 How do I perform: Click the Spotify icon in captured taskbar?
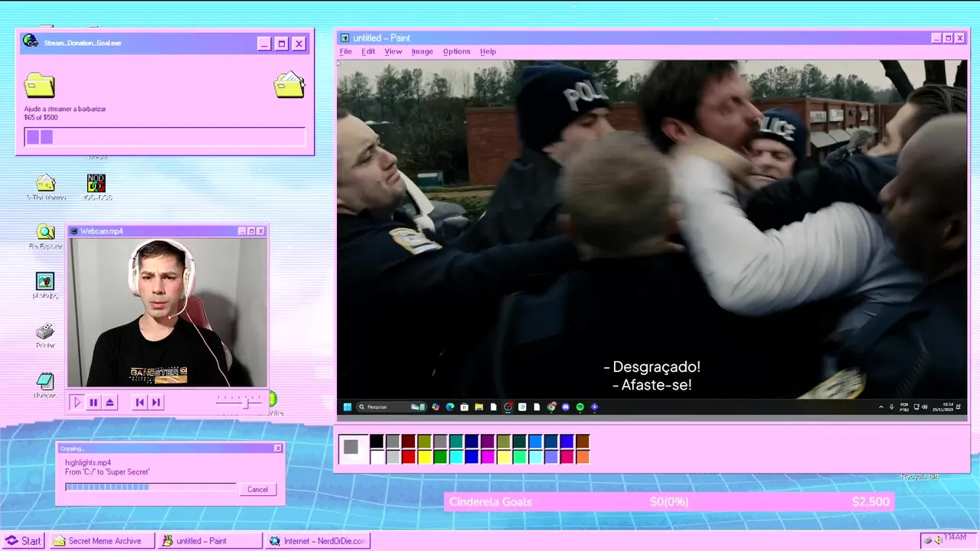pyautogui.click(x=580, y=407)
